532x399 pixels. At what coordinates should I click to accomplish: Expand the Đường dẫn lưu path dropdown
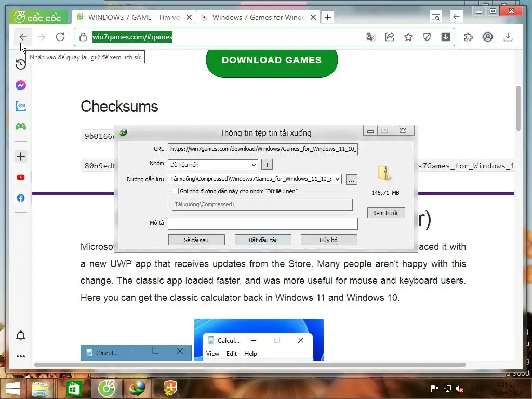337,179
